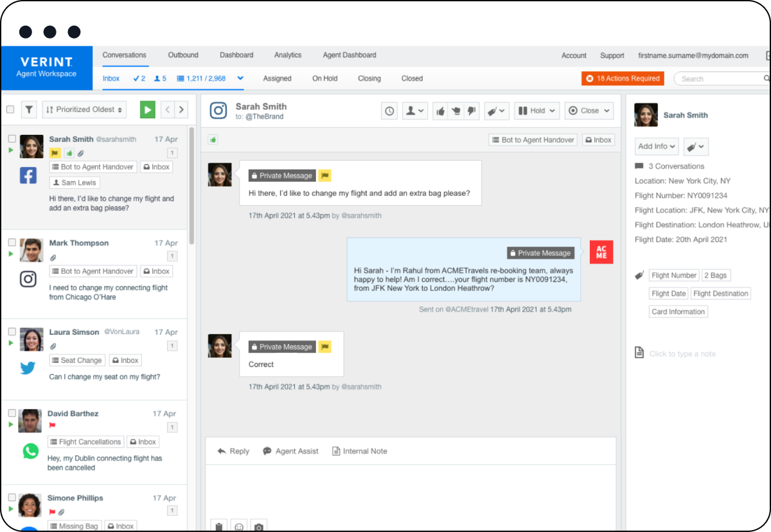This screenshot has width=771, height=532.
Task: Open Agent Assist below the message thread
Action: pos(290,451)
